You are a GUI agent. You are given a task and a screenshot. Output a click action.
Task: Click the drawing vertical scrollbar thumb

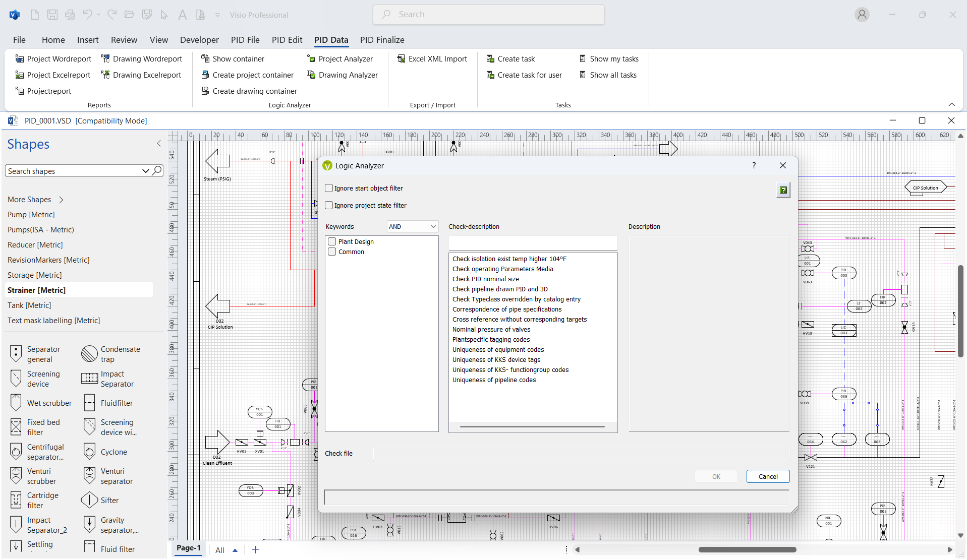pyautogui.click(x=960, y=311)
